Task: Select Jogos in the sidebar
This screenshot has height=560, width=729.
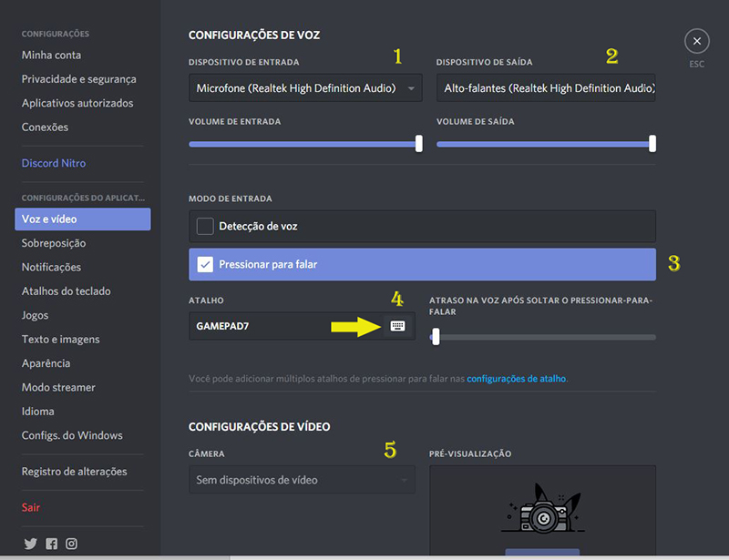Action: (35, 315)
